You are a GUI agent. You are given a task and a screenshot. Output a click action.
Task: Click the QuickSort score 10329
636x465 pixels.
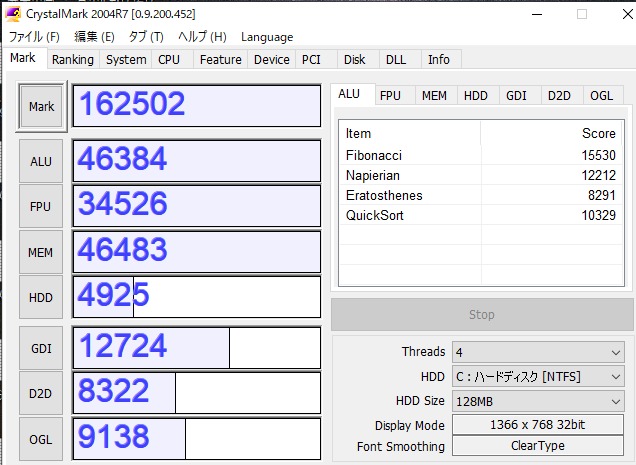click(598, 215)
